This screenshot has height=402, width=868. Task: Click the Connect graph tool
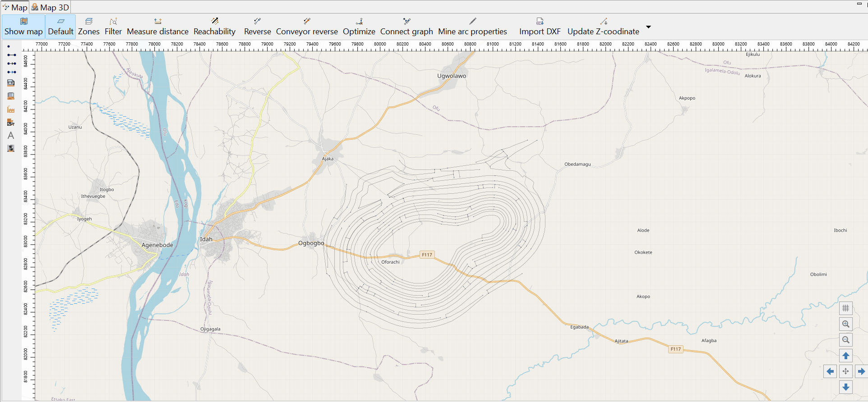[x=406, y=27]
